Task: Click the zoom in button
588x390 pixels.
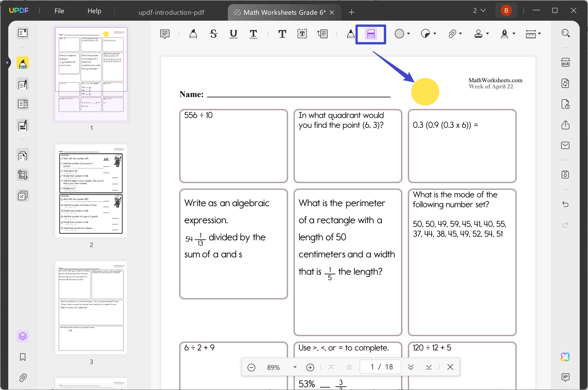Action: (310, 367)
